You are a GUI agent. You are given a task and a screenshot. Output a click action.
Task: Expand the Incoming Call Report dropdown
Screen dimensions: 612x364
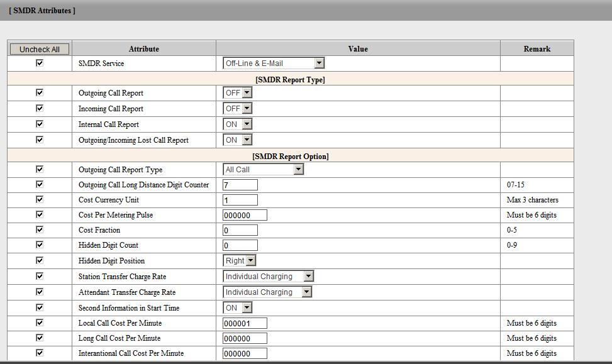(x=238, y=108)
